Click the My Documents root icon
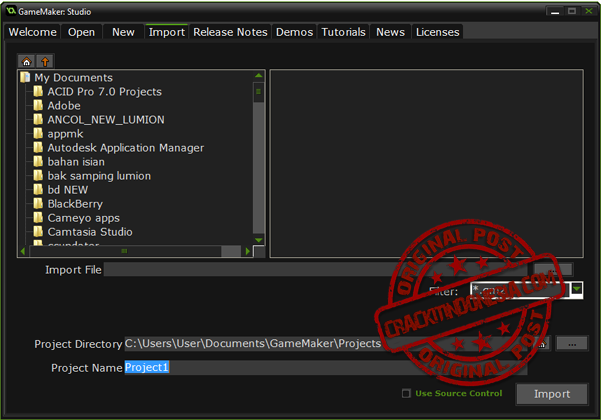Viewport: 601px width, 420px height. click(25, 78)
